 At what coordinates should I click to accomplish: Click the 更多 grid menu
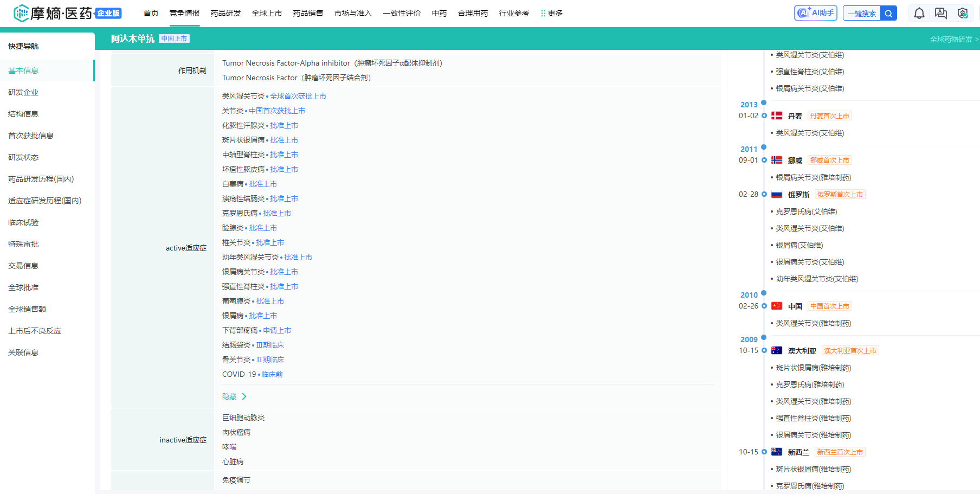point(552,13)
